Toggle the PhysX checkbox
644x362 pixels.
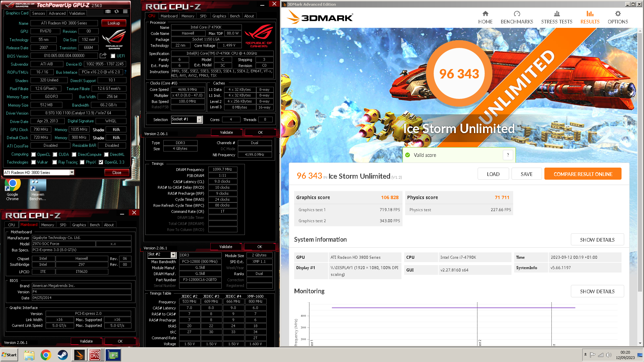click(82, 162)
